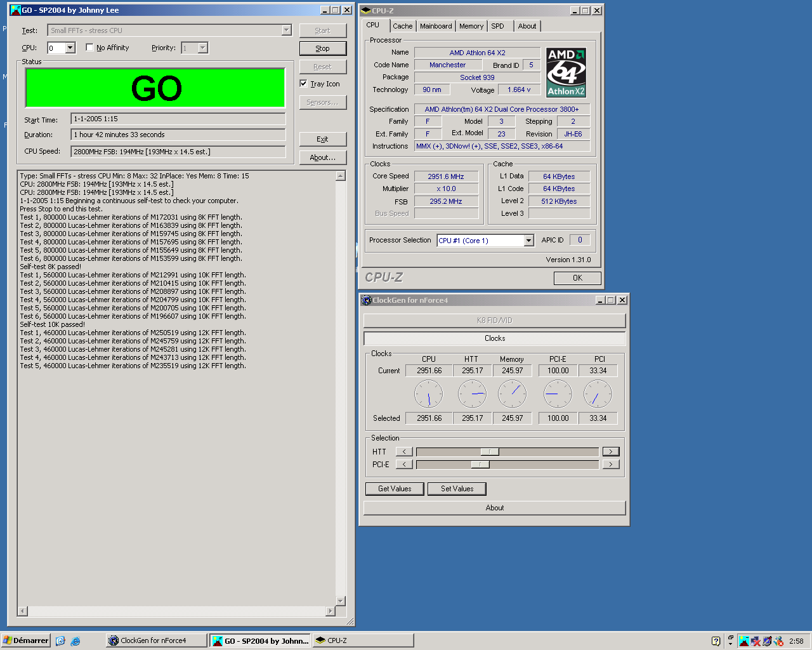Click the log horizontal scroll-right arrow
Image resolution: width=812 pixels, height=650 pixels.
[x=330, y=611]
